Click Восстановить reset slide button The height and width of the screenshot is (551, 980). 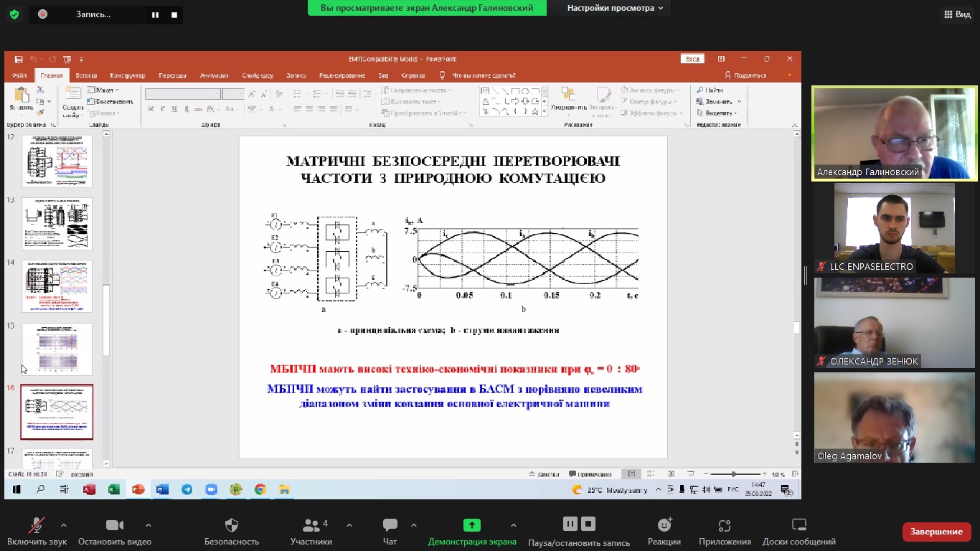click(x=110, y=101)
